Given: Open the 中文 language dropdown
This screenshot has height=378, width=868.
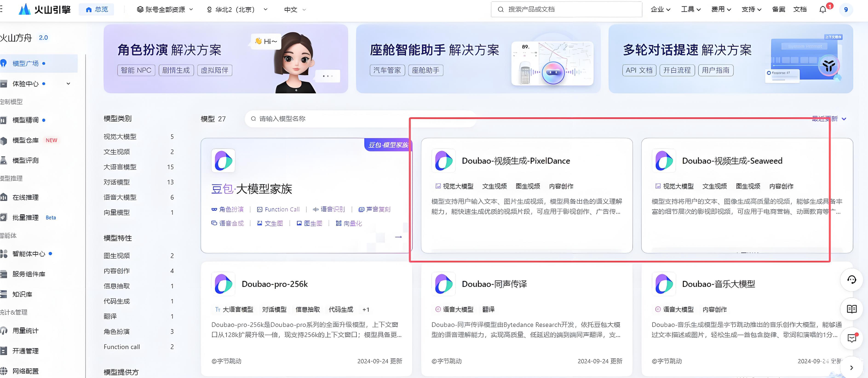Looking at the screenshot, I should pyautogui.click(x=295, y=9).
